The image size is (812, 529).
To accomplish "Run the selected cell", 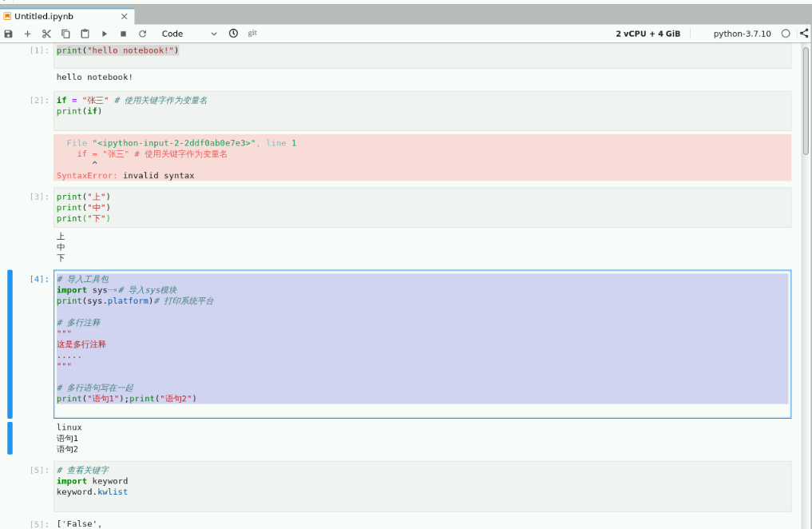I will click(104, 34).
